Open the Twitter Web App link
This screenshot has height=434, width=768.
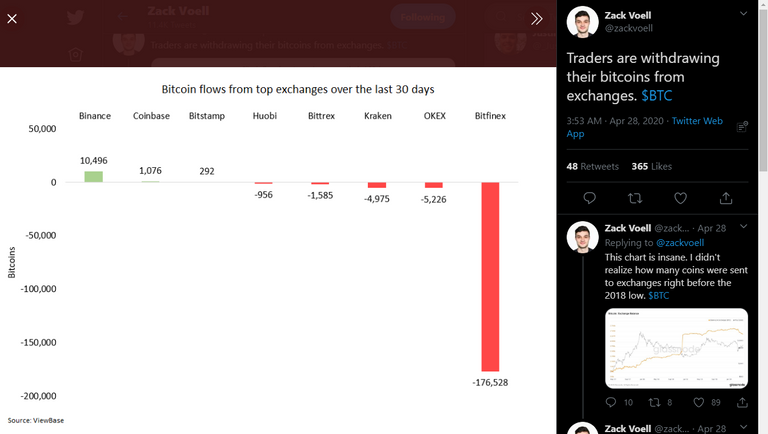(645, 127)
